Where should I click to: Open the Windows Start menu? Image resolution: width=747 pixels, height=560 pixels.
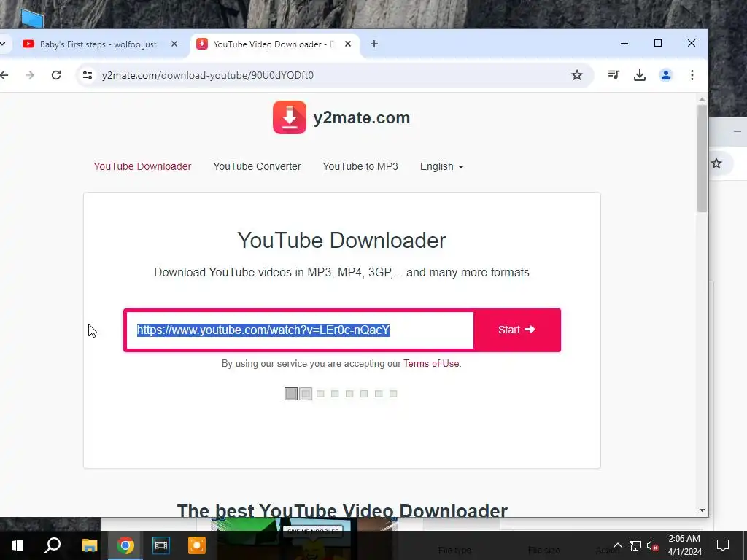(18, 545)
